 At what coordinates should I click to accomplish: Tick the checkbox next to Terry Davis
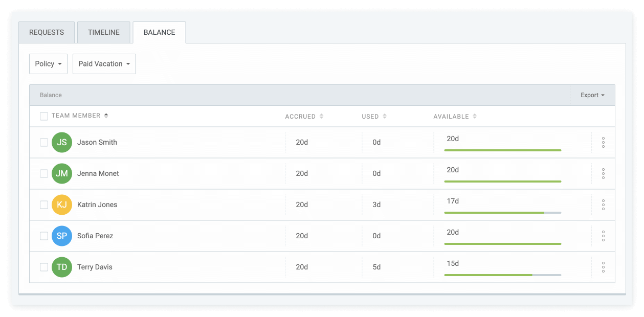44,267
